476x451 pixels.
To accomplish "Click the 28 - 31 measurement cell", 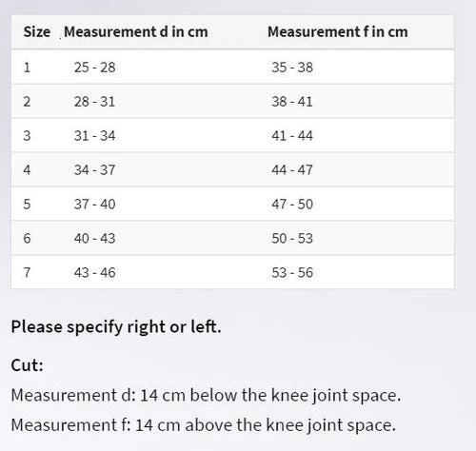I will [94, 102].
